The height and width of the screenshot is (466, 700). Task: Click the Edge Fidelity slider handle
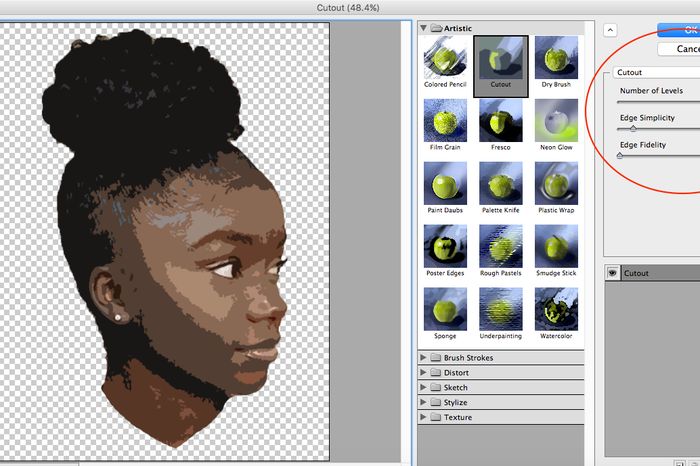(x=620, y=156)
